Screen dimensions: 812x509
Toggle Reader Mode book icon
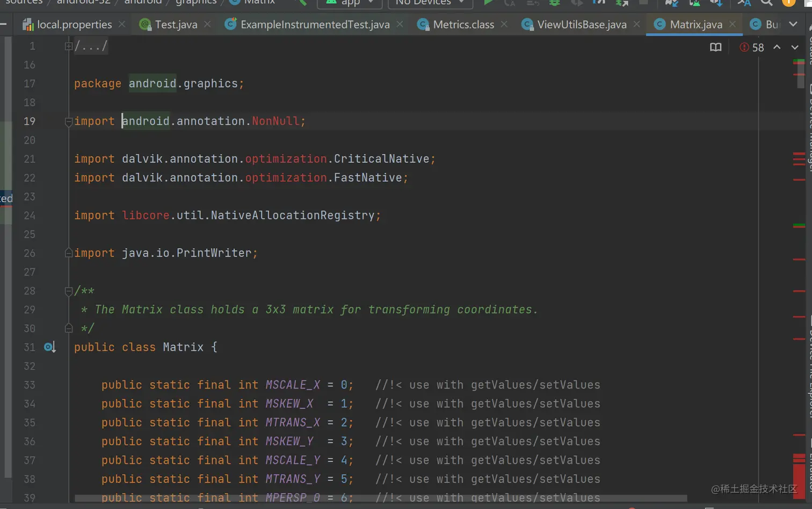point(715,47)
